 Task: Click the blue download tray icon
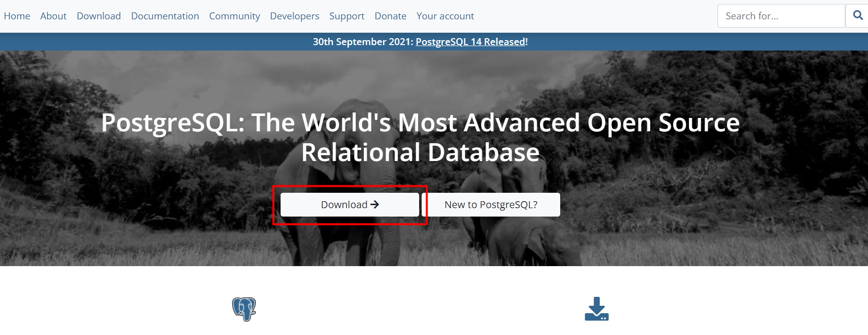(597, 309)
